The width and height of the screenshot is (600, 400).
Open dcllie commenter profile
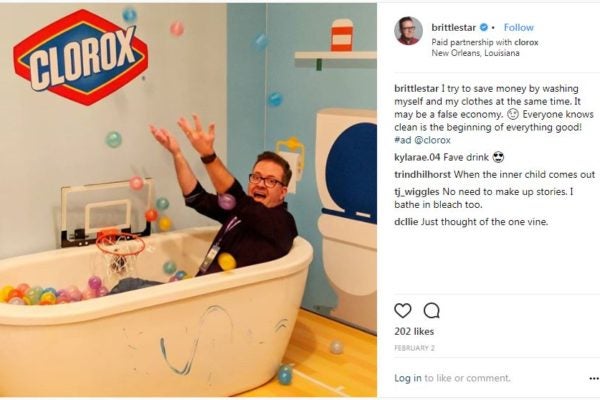click(x=406, y=222)
